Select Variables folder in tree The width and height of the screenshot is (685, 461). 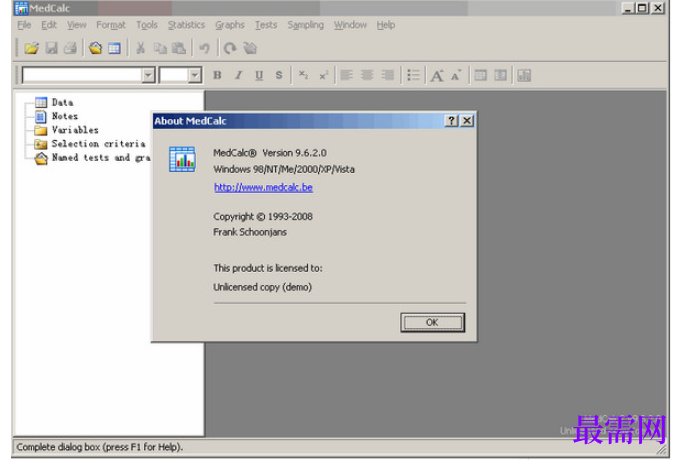(75, 130)
